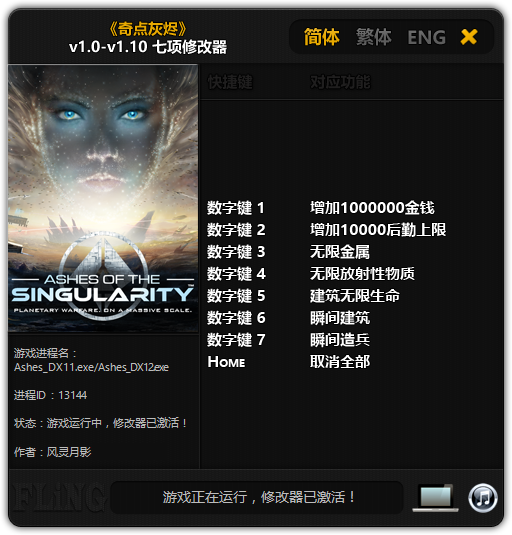
Task: Click the Home hotkey label
Action: click(x=226, y=362)
